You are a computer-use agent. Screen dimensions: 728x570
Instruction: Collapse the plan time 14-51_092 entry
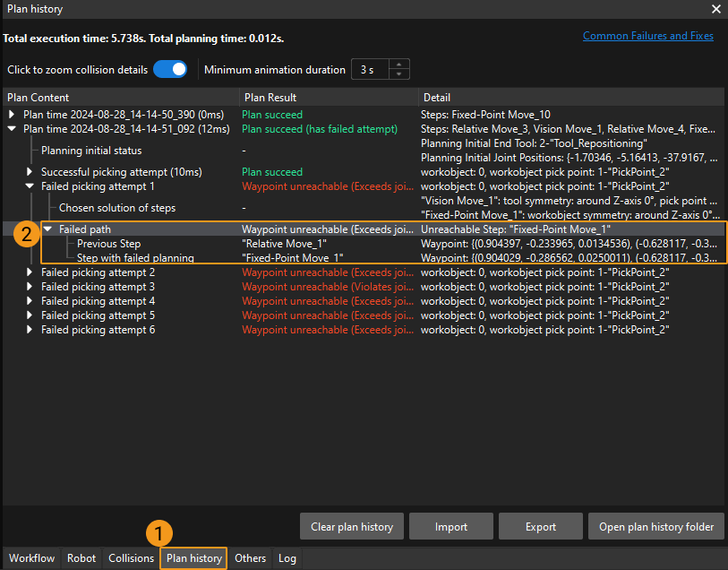click(x=12, y=129)
